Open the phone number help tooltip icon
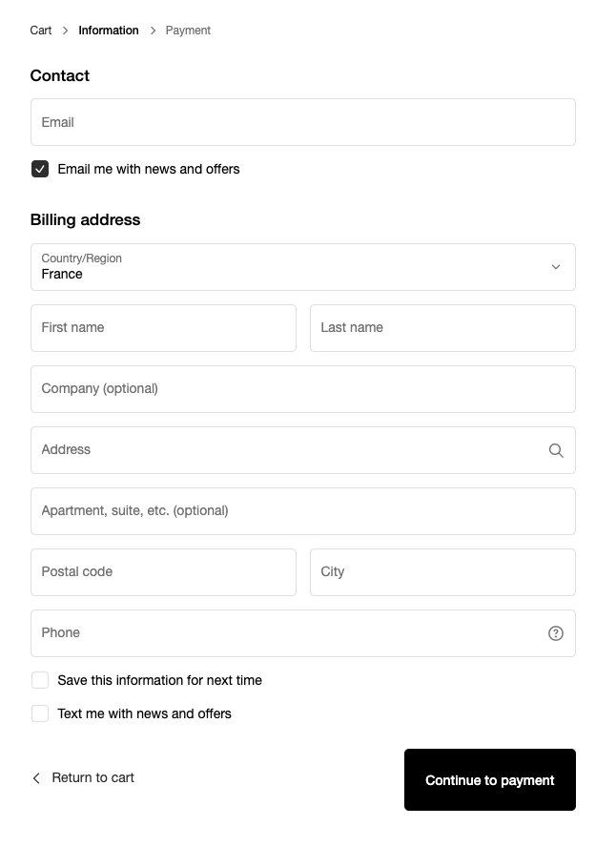This screenshot has height=847, width=616. 556,632
